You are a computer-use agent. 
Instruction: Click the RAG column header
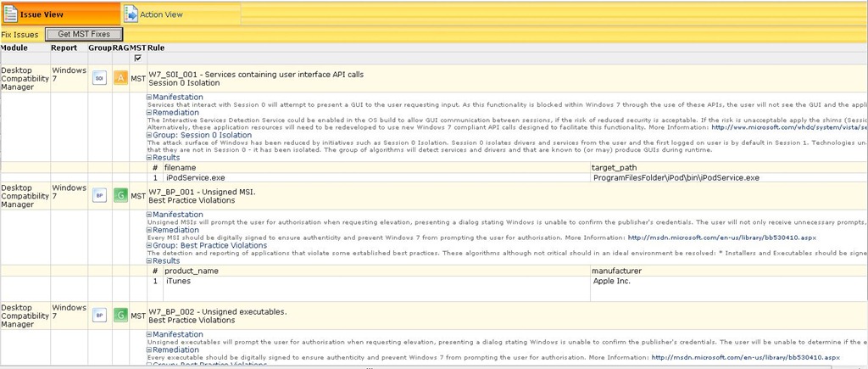coord(120,48)
